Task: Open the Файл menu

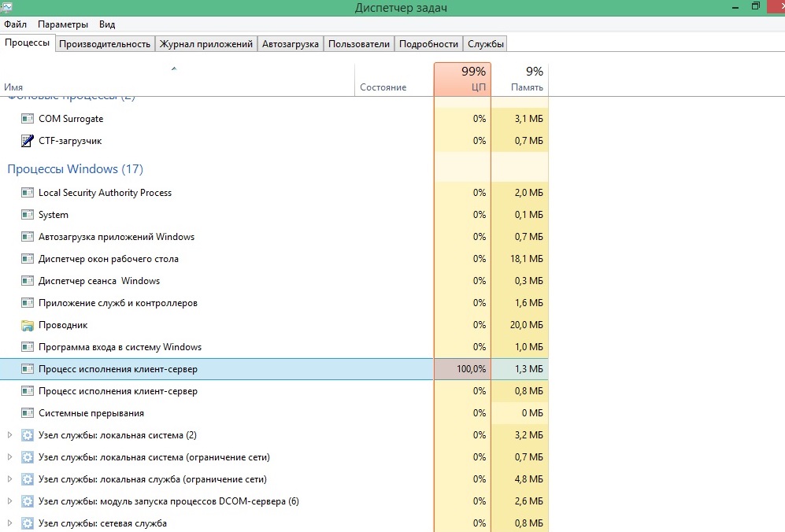Action: (16, 24)
